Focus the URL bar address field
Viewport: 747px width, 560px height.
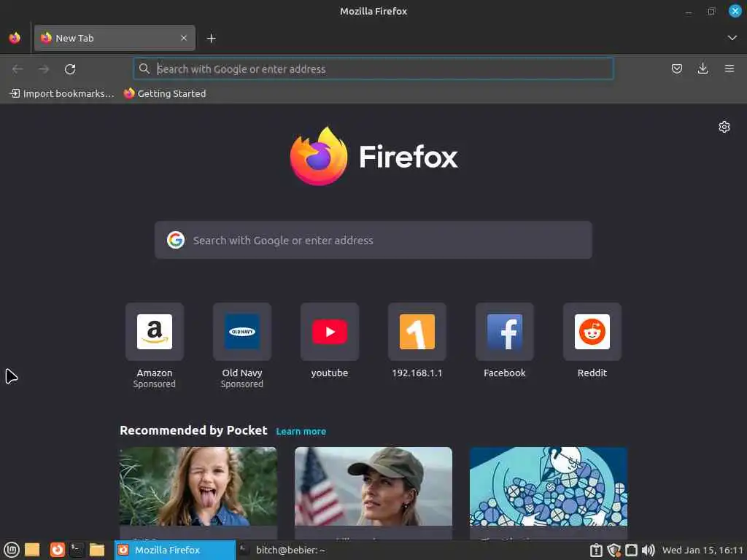pyautogui.click(x=373, y=69)
